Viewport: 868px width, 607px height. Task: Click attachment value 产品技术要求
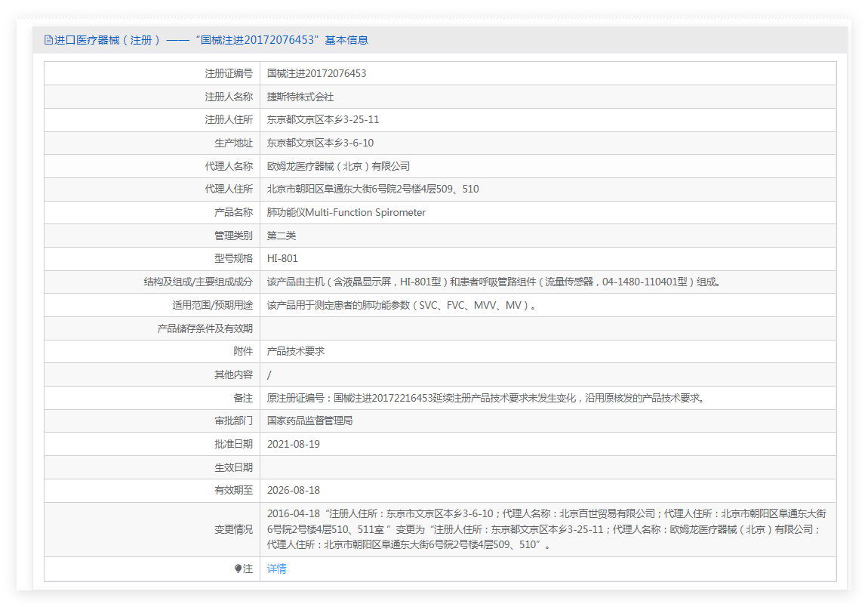[x=296, y=351]
